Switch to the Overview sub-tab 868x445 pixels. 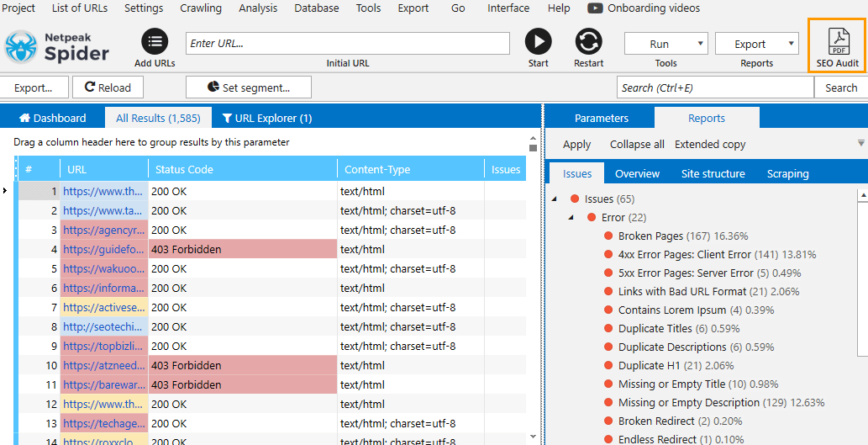[637, 173]
